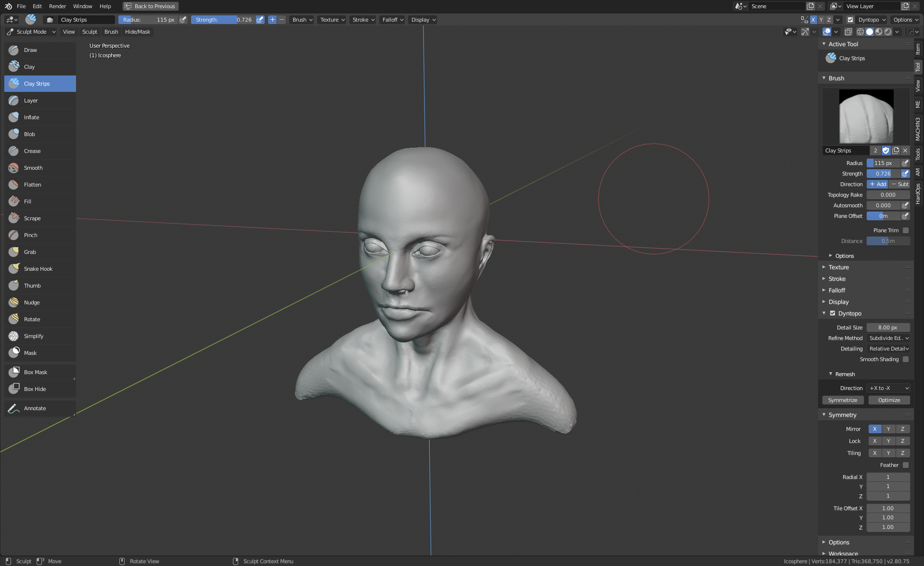Toggle the Dyntopo panel checkbox
924x566 pixels.
pyautogui.click(x=833, y=313)
